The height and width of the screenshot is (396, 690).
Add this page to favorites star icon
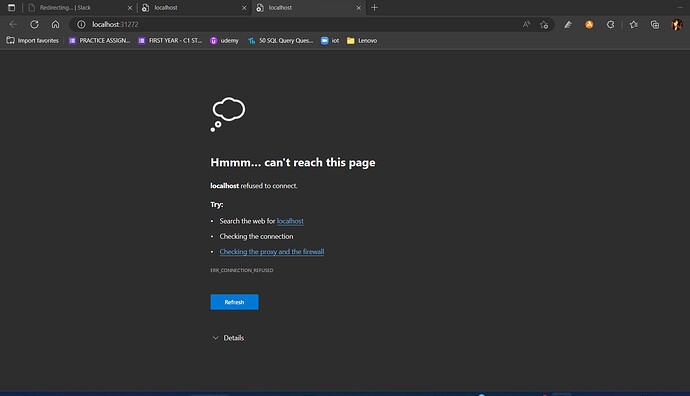pos(544,25)
